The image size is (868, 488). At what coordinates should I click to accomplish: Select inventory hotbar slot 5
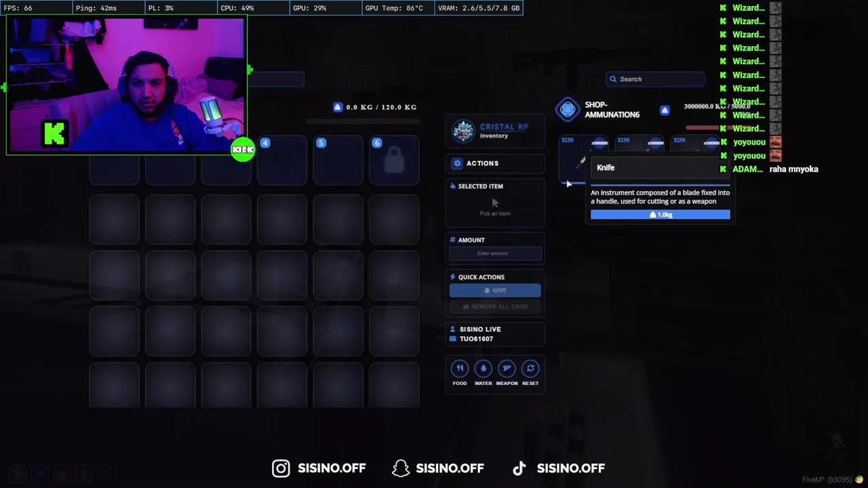(338, 161)
